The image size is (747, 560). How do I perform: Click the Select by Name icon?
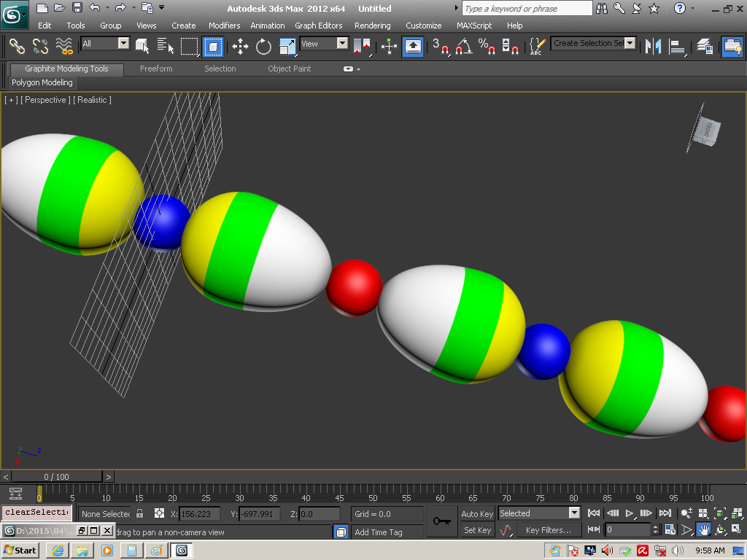click(166, 47)
